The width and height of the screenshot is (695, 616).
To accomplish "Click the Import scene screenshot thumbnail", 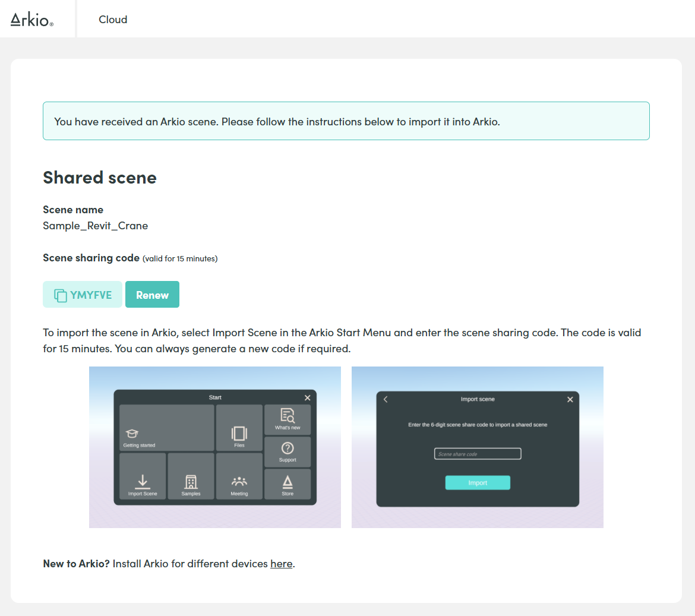I will [x=478, y=447].
